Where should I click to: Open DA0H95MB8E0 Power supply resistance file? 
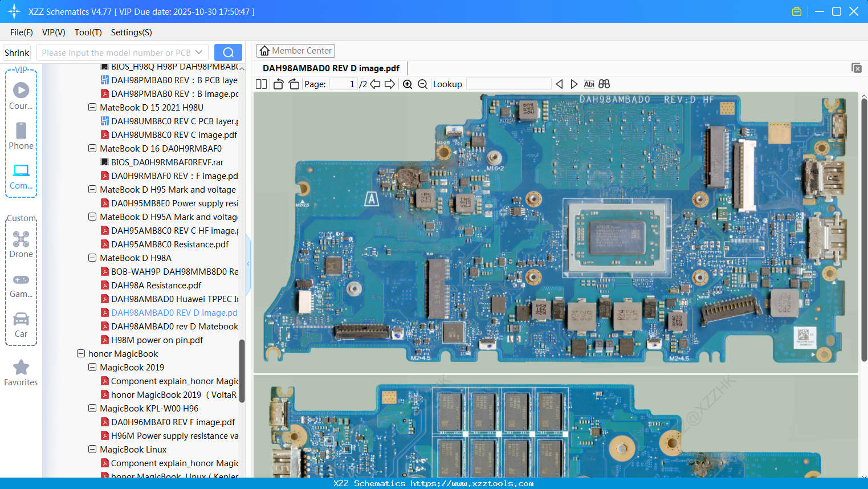pyautogui.click(x=169, y=203)
